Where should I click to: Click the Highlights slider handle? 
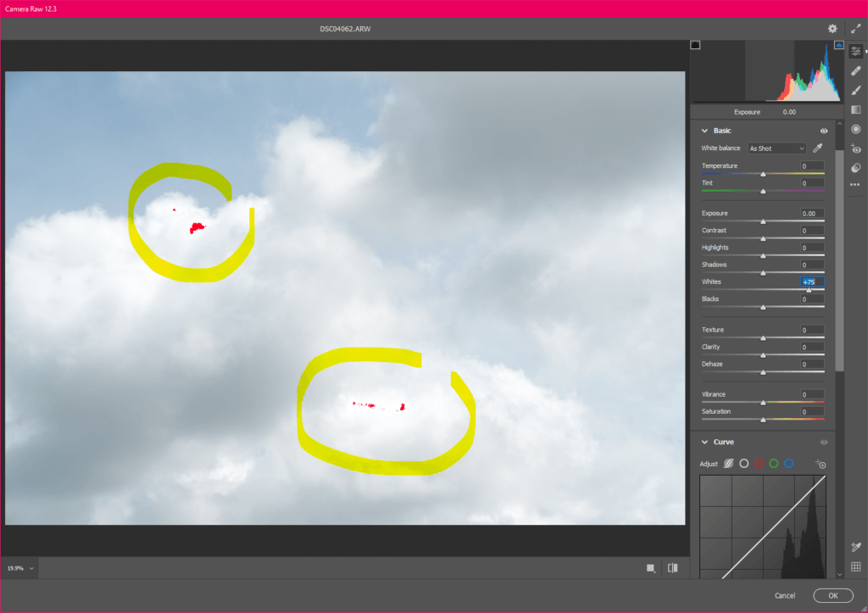click(x=763, y=256)
